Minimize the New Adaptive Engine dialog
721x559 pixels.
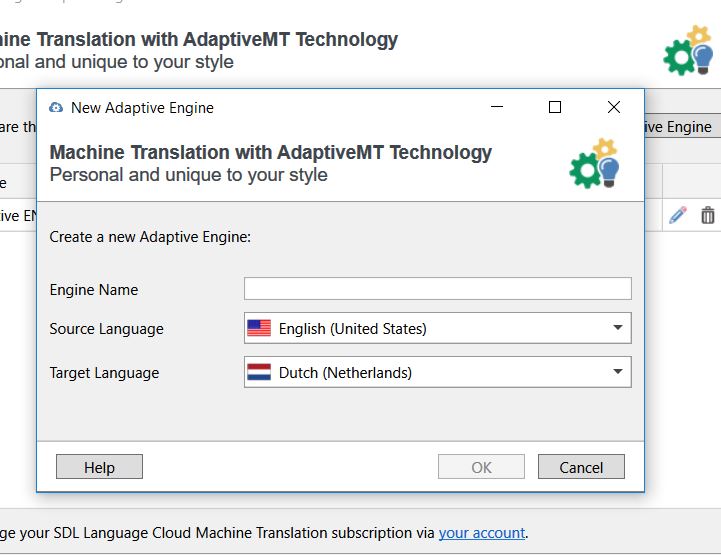click(496, 108)
